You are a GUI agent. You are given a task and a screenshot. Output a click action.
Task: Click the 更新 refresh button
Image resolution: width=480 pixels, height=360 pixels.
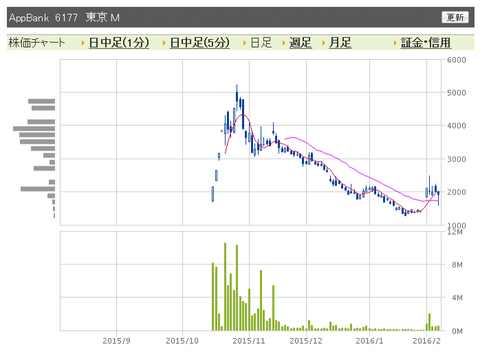pos(455,17)
